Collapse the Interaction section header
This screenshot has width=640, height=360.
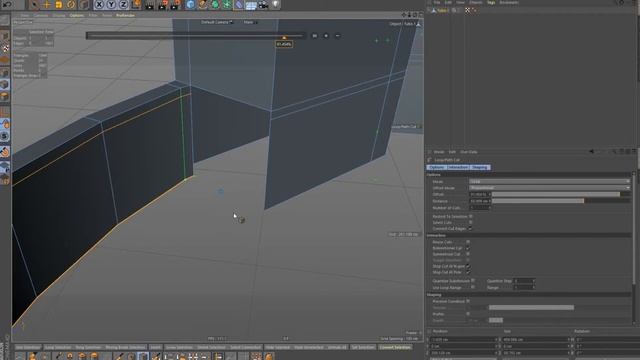coord(529,236)
